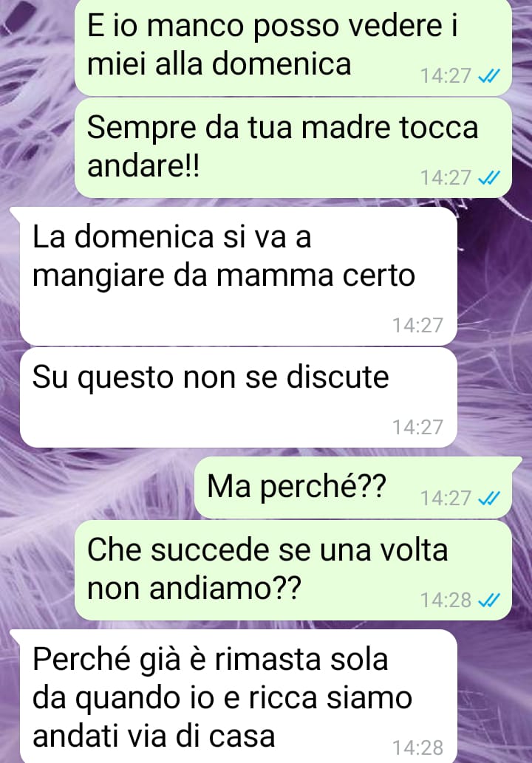Screen dimensions: 532x763
Task: Tap the blue read-receipt checkmarks on 'miei alla domenica' message
Action: 489,76
